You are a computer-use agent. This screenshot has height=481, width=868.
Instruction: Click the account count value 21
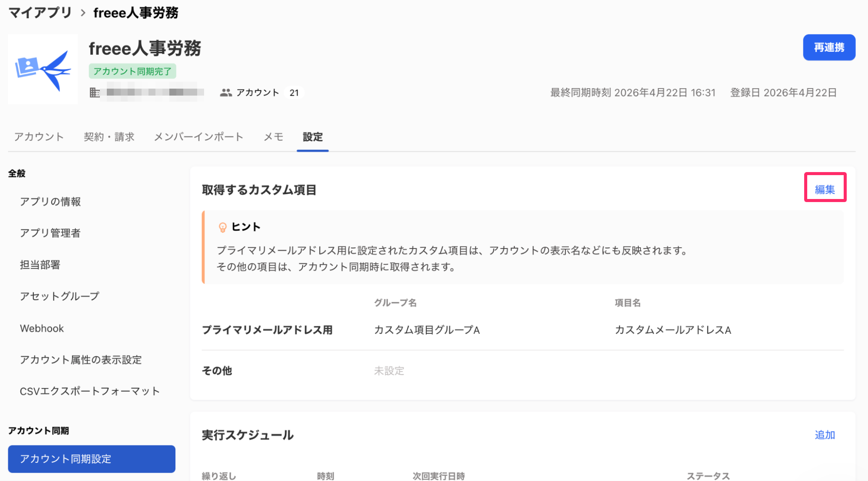(294, 93)
